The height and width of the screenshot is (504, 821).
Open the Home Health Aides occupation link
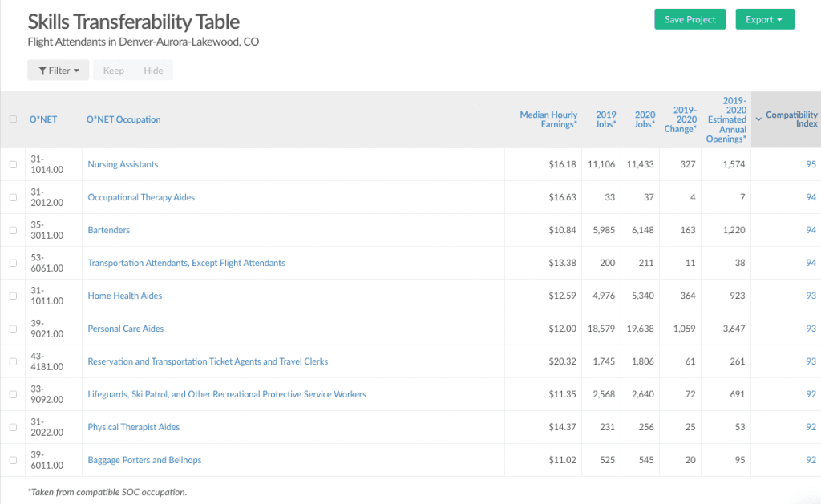pyautogui.click(x=125, y=296)
